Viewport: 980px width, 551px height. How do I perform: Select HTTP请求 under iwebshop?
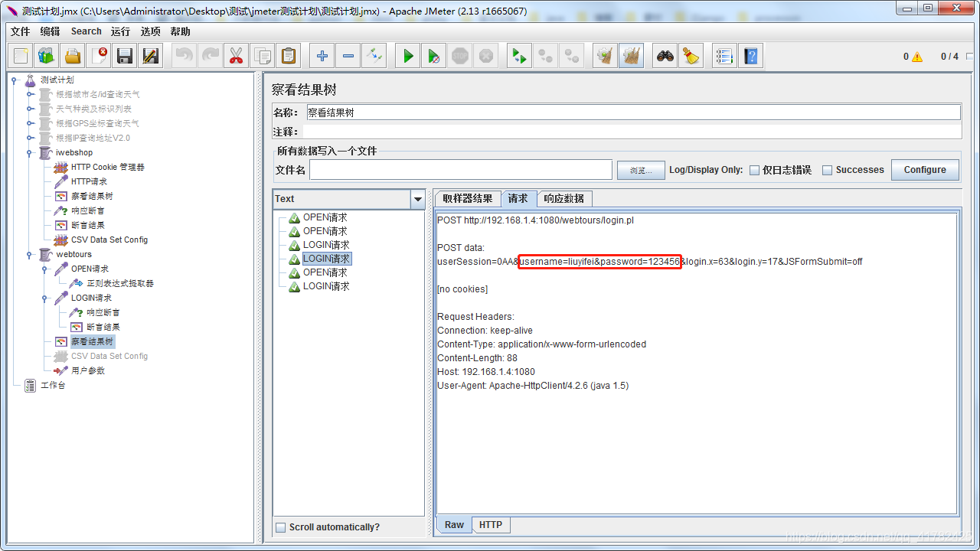89,181
